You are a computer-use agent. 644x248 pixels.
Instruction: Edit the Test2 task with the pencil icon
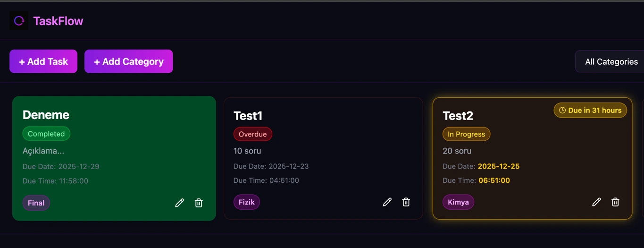[x=596, y=202]
